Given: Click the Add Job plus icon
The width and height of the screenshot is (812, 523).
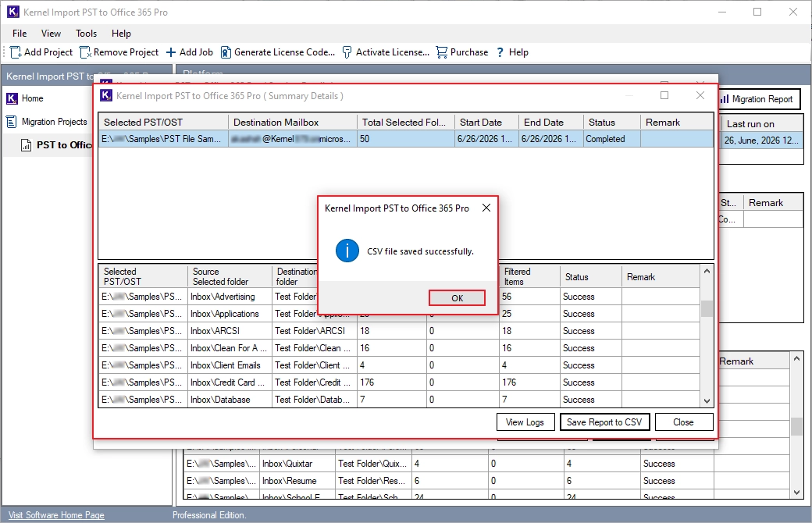Looking at the screenshot, I should pos(171,52).
